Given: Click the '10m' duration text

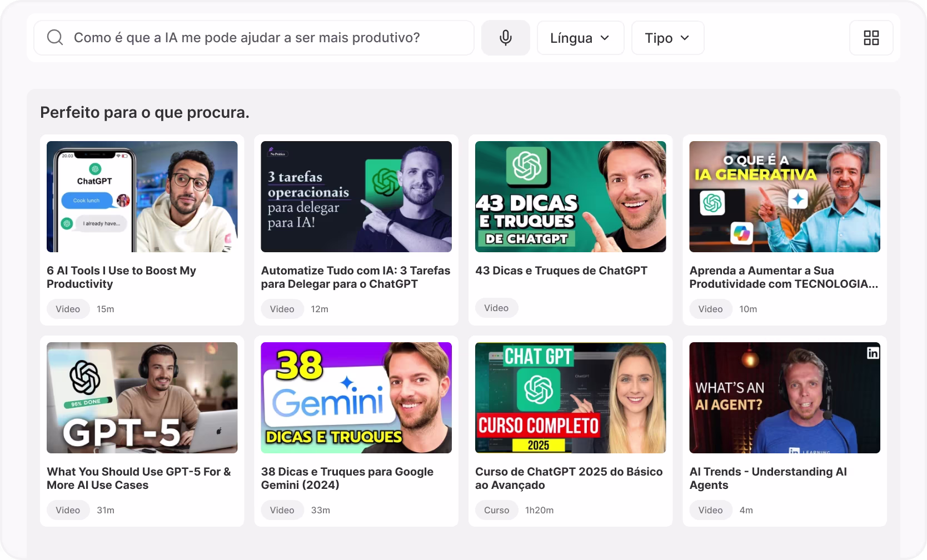Looking at the screenshot, I should [749, 309].
